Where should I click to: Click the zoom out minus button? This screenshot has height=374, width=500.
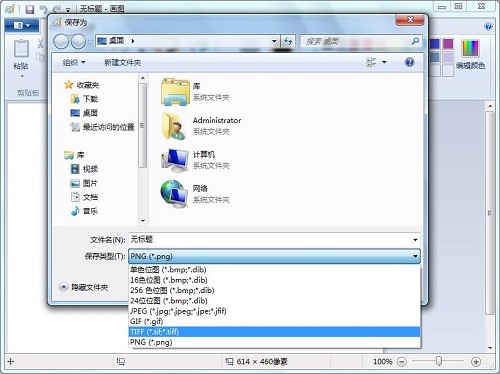coord(402,361)
